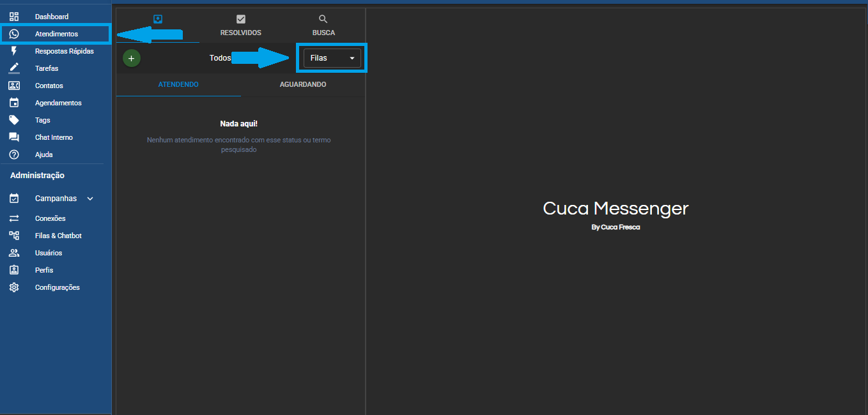Expand the Campanhas submenu chevron

(90, 199)
